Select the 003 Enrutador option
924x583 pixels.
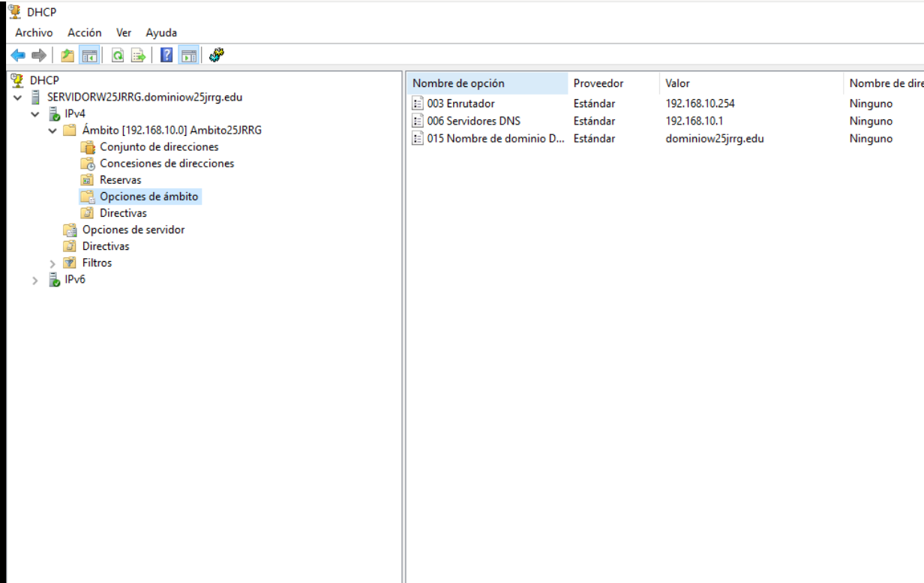click(x=460, y=104)
